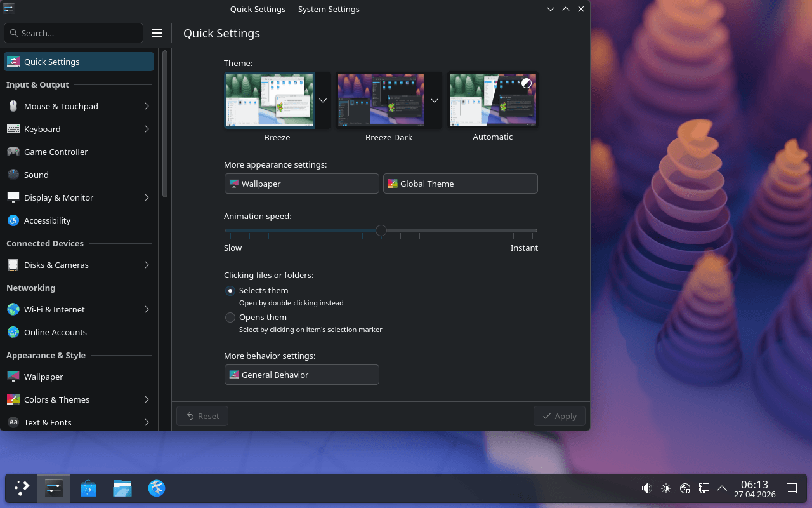Open the Breeze Dark variant dropdown
This screenshot has height=508, width=812.
tap(435, 100)
